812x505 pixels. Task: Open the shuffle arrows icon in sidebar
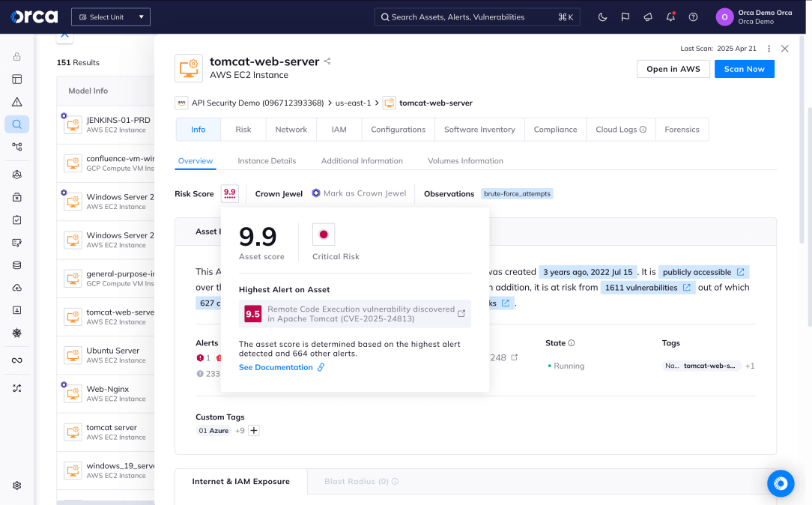(x=17, y=388)
